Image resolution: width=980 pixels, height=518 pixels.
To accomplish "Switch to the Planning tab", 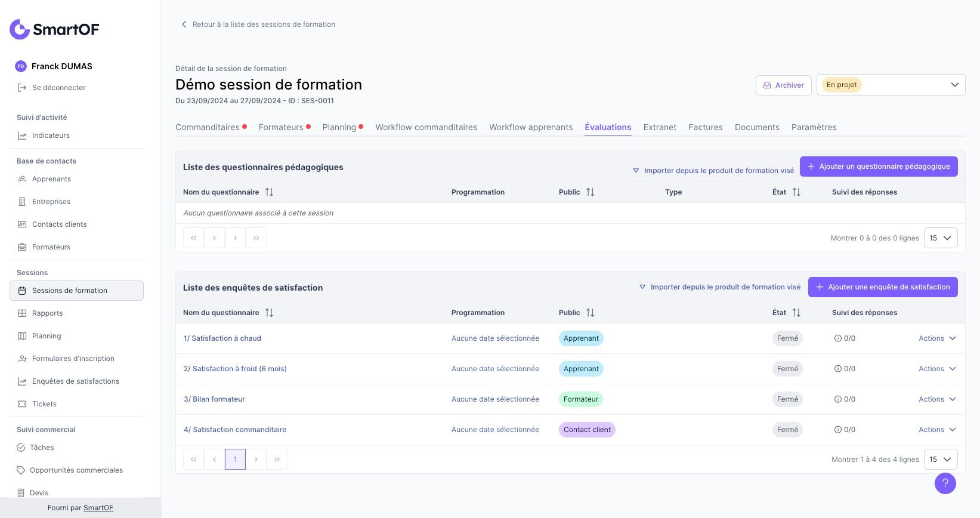I will 339,127.
